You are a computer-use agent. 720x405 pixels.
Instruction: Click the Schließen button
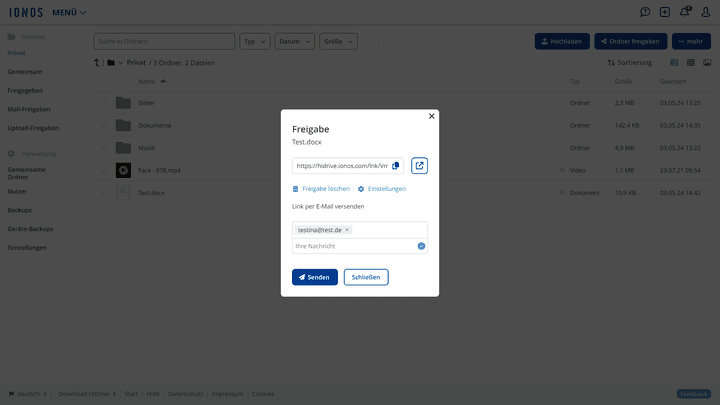tap(366, 277)
